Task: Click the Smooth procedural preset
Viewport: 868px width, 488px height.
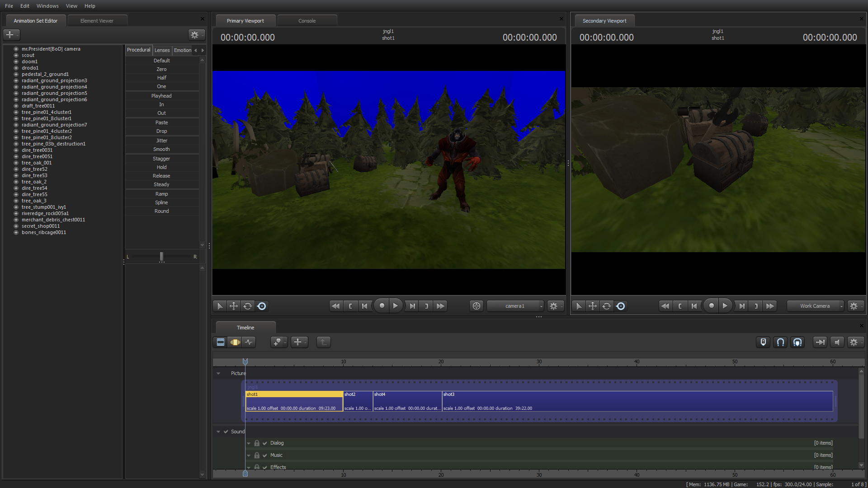Action: [161, 149]
